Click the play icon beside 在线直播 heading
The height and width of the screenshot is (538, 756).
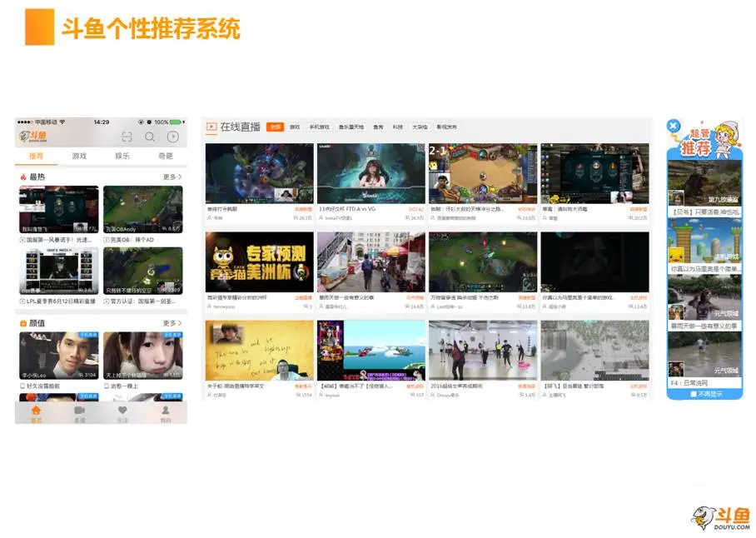pyautogui.click(x=211, y=127)
